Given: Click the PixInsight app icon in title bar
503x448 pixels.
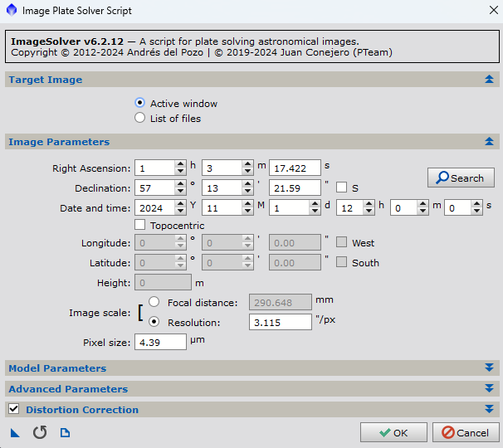Looking at the screenshot, I should [x=12, y=10].
